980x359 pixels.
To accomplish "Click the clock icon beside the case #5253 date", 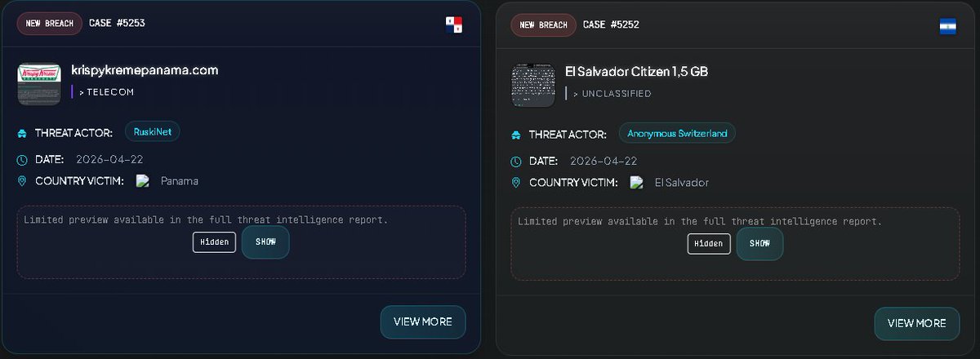I will 23,160.
